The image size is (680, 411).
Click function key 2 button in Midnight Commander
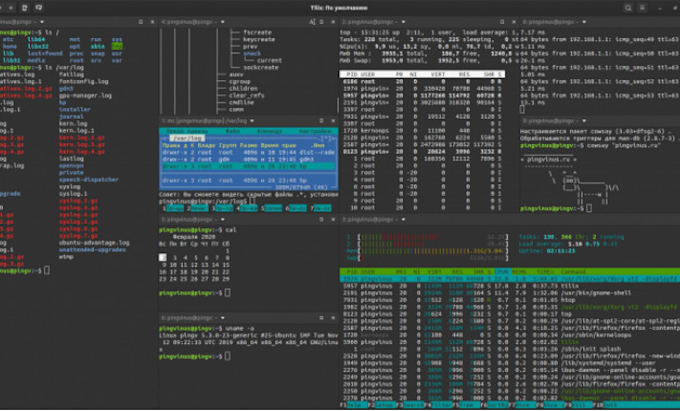tap(199, 209)
